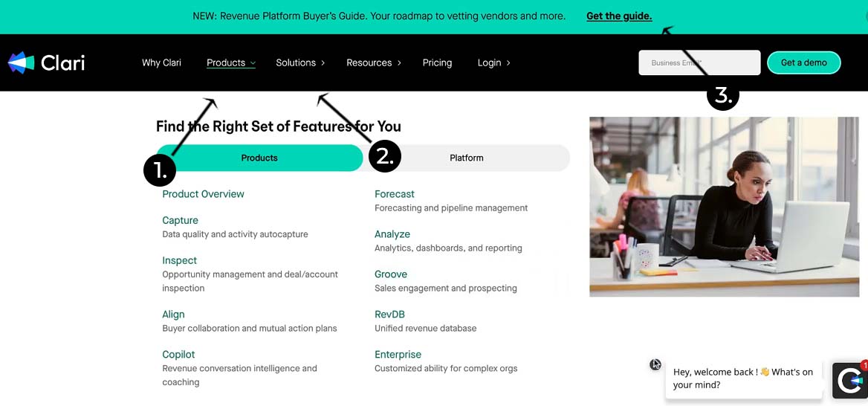
Task: Expand the Resources menu arrow
Action: tap(399, 63)
